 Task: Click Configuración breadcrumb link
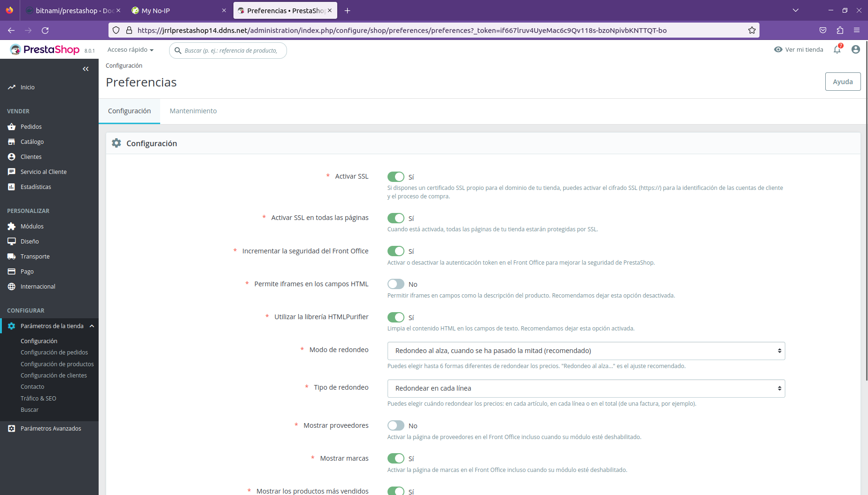pos(124,65)
